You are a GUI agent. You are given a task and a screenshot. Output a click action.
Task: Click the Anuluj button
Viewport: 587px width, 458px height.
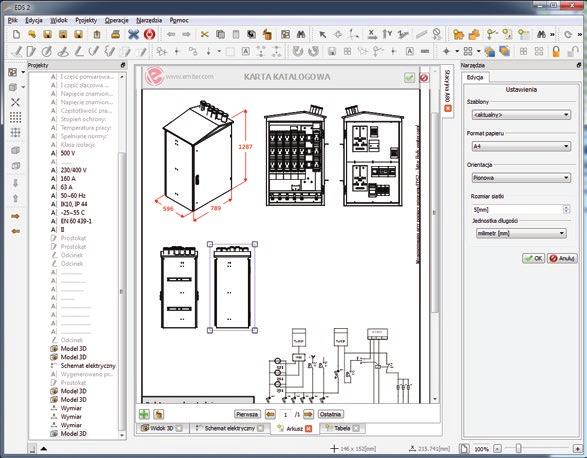click(x=562, y=258)
